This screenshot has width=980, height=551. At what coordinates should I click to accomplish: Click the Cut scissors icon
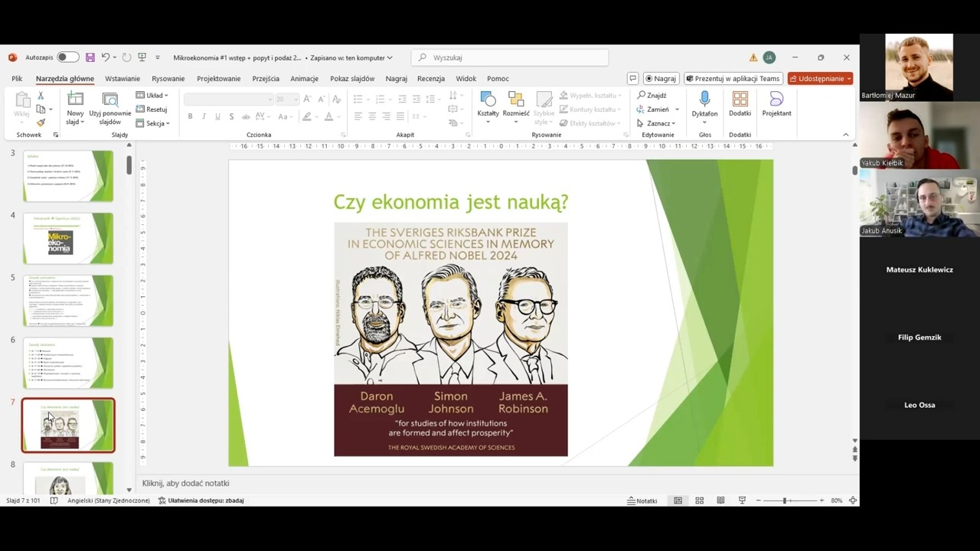(41, 96)
